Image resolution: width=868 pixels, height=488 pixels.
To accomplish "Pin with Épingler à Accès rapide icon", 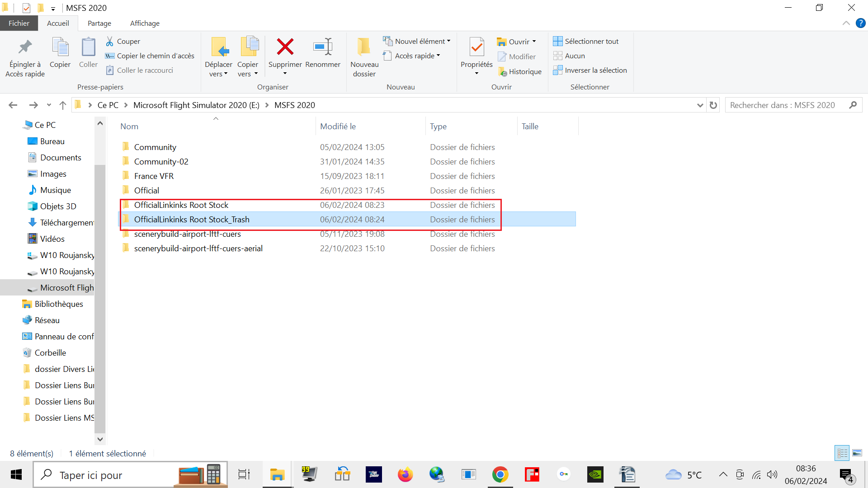I will click(25, 47).
